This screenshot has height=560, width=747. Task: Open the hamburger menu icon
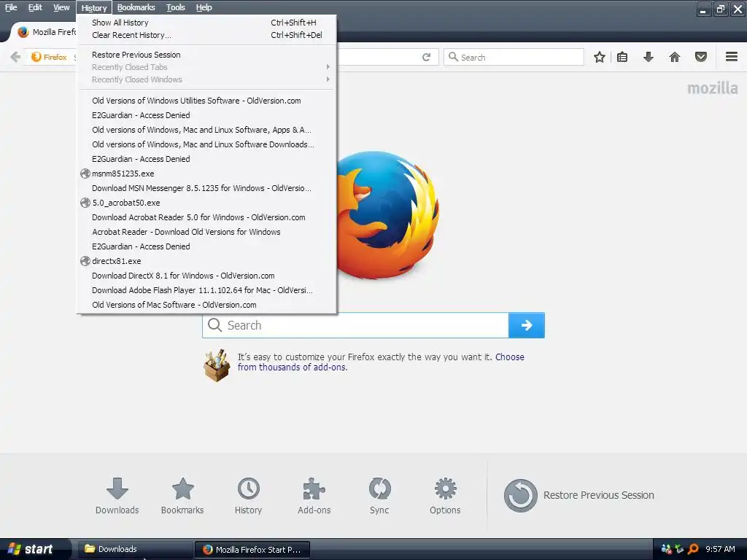pyautogui.click(x=732, y=57)
